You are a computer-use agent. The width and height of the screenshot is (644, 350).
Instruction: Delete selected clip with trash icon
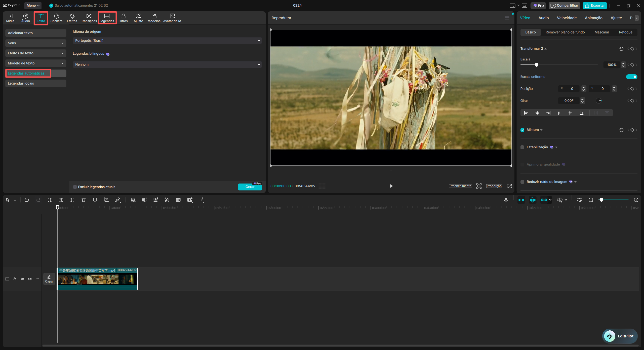click(83, 200)
